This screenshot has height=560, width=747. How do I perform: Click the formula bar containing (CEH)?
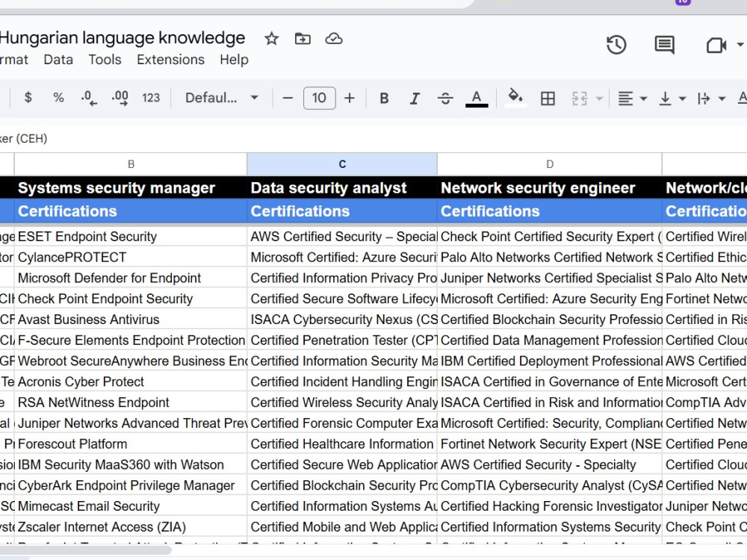tap(373, 139)
